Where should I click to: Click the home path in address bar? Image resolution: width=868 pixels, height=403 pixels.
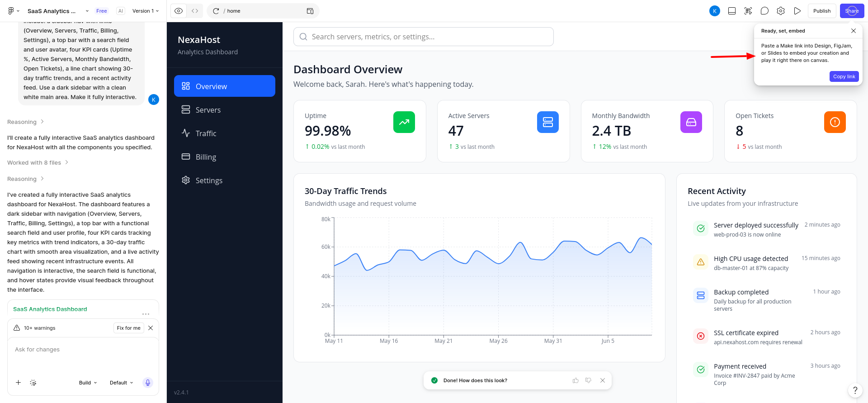click(x=234, y=11)
